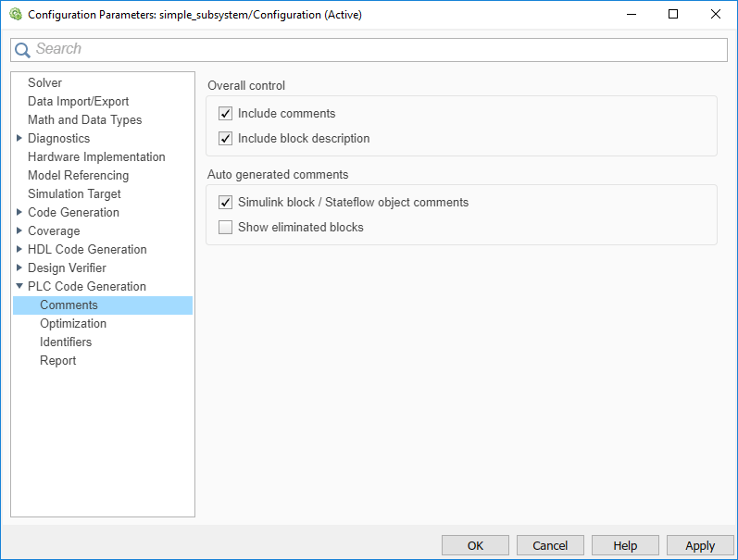Click the search magnifier icon
The height and width of the screenshot is (560, 738).
pos(22,50)
